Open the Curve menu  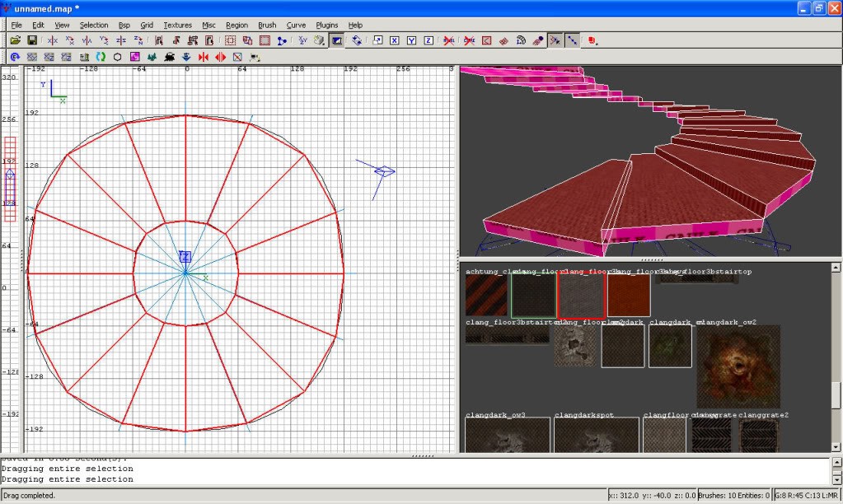pyautogui.click(x=296, y=26)
